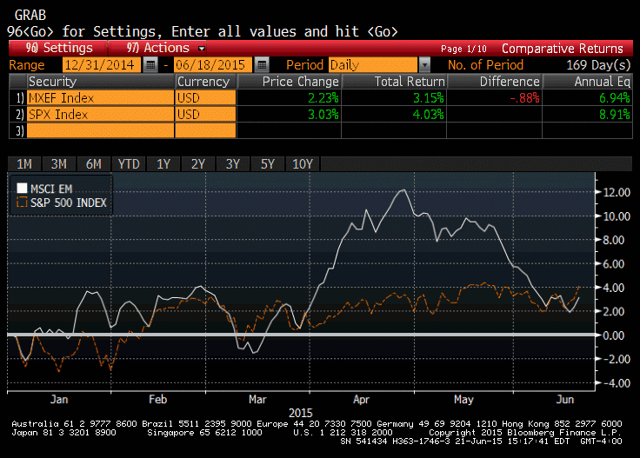The width and height of the screenshot is (640, 458).
Task: Click the No. of Period label
Action: click(x=485, y=65)
